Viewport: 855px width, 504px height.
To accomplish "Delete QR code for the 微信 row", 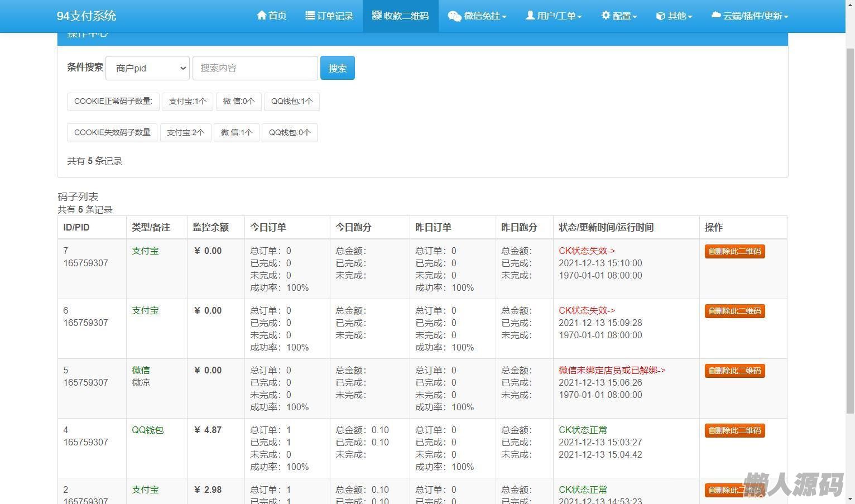I will 734,371.
